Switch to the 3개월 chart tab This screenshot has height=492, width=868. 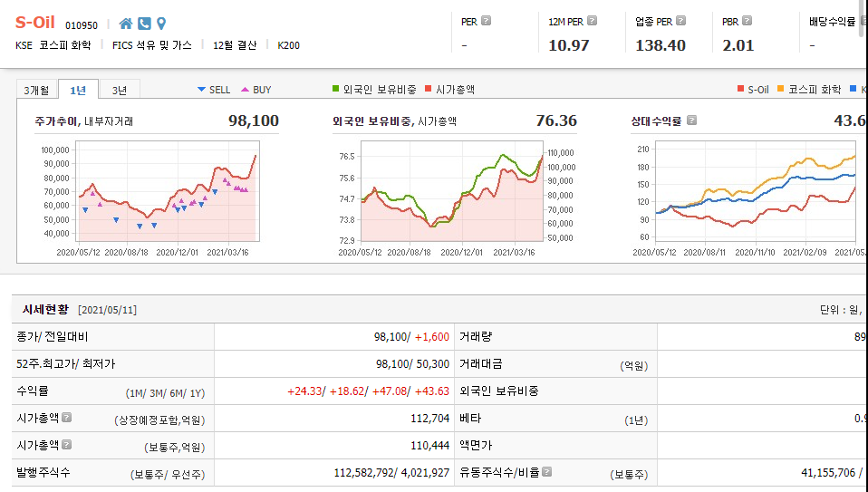click(x=36, y=90)
